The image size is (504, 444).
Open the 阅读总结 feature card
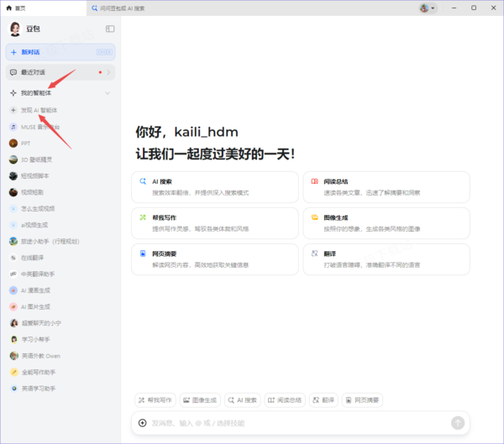click(x=386, y=186)
